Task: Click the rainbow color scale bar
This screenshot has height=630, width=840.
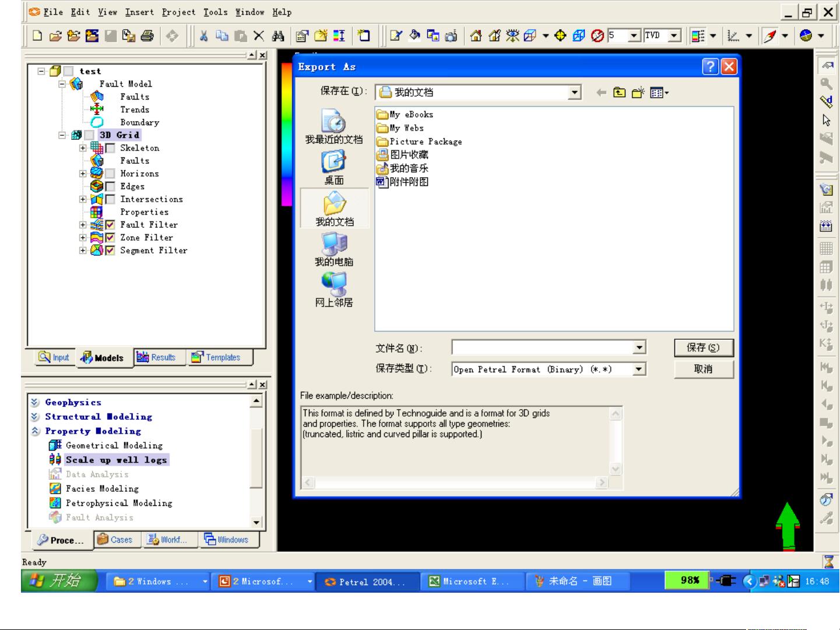Action: [x=286, y=134]
